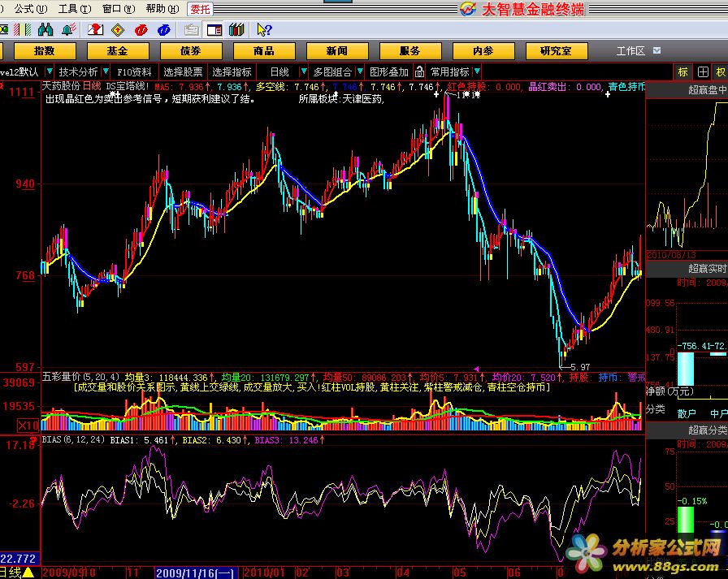728x579 pixels.
Task: Expand the 常用指标 dropdown arrow
Action: coord(477,71)
